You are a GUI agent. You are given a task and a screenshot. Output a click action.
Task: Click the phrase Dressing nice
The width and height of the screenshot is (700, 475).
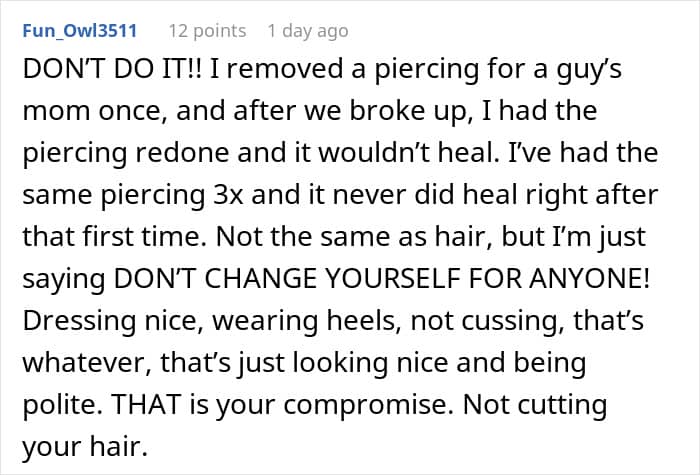tap(109, 321)
